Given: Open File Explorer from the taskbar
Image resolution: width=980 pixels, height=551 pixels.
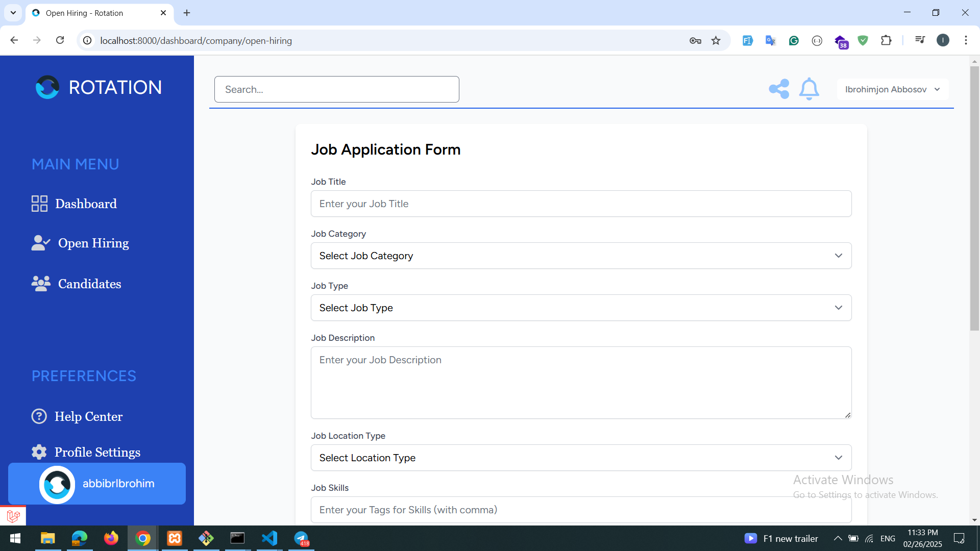Looking at the screenshot, I should (x=47, y=538).
